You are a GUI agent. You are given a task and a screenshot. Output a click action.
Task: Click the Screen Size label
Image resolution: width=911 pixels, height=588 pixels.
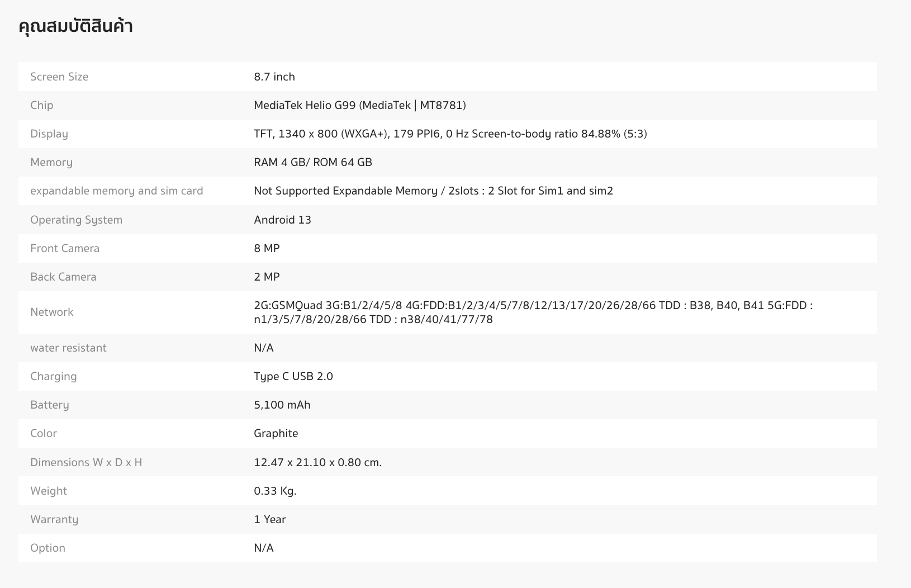59,77
